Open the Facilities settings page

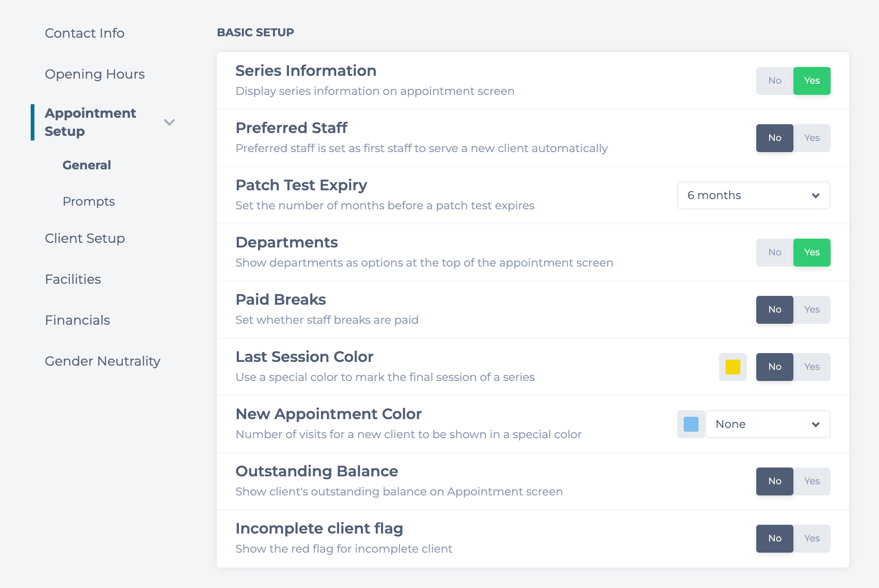[x=73, y=280]
